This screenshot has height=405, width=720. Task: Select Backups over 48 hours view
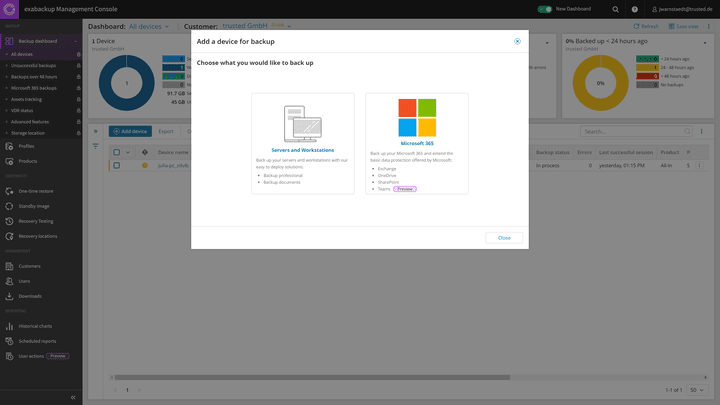point(34,77)
